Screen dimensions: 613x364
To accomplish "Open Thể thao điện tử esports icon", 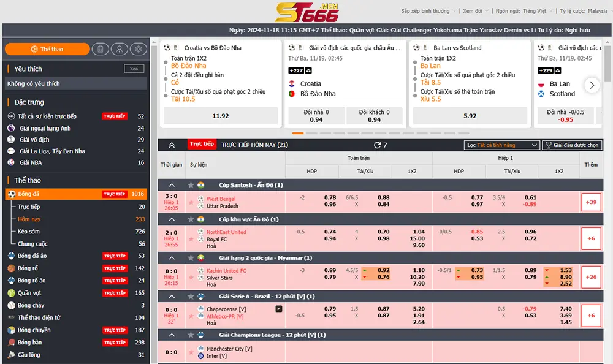I will [x=11, y=317].
